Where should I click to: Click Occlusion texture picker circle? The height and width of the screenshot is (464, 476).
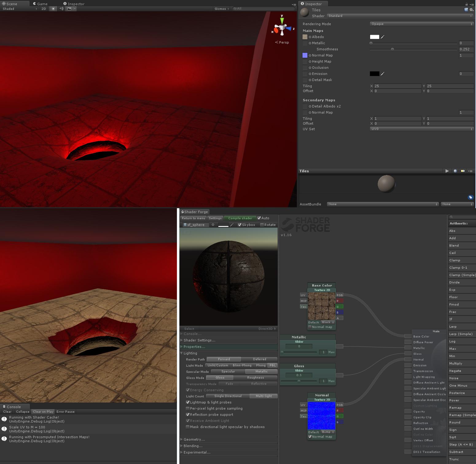click(310, 68)
